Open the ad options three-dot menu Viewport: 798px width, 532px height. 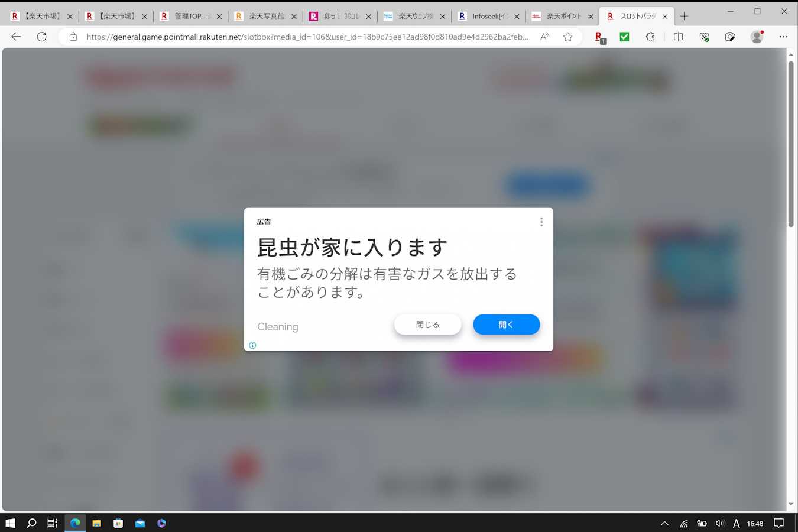[541, 222]
